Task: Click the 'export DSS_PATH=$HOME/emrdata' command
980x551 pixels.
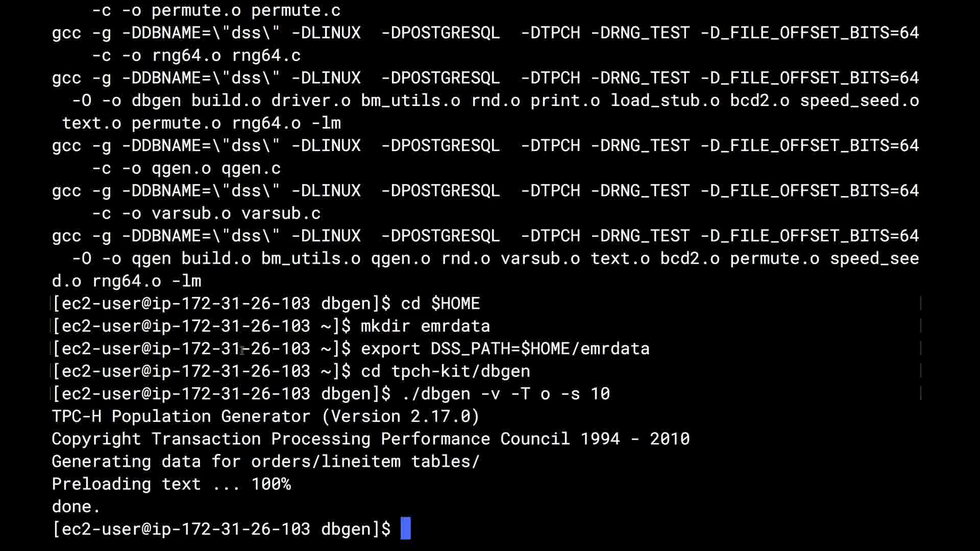Action: tap(505, 348)
